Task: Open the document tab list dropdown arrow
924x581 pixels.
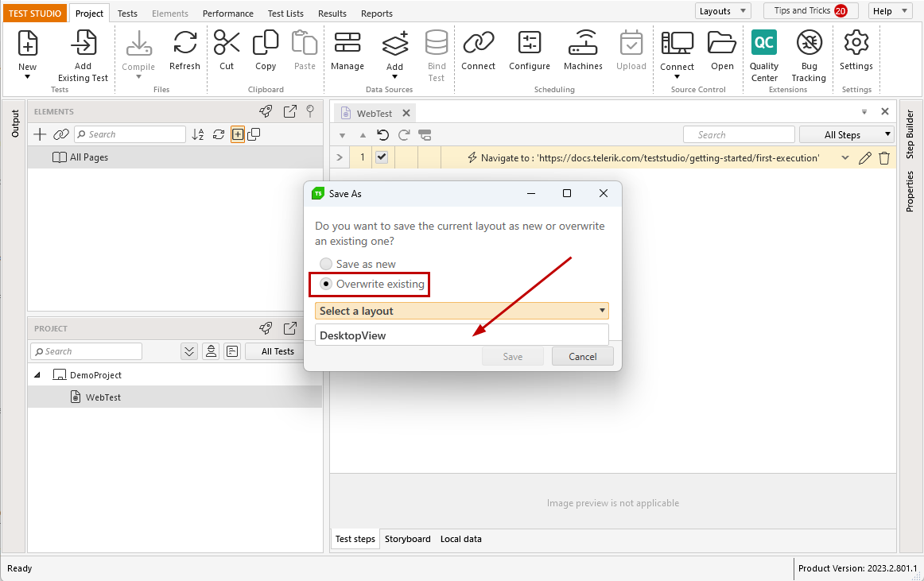Action: (x=864, y=111)
